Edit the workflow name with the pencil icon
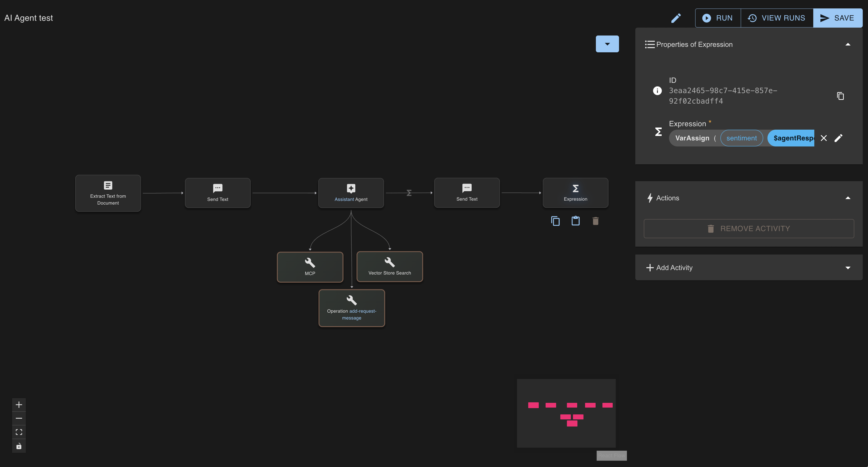The image size is (868, 467). (x=676, y=18)
